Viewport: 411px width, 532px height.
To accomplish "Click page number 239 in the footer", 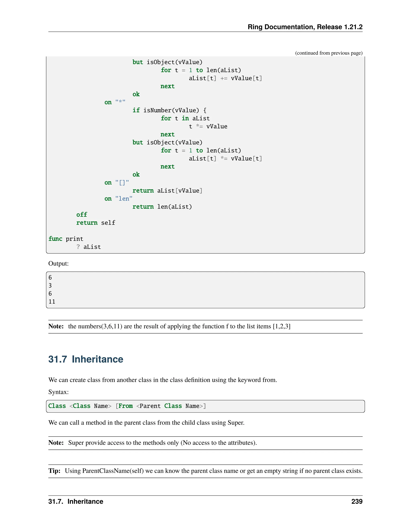I will (357, 501).
